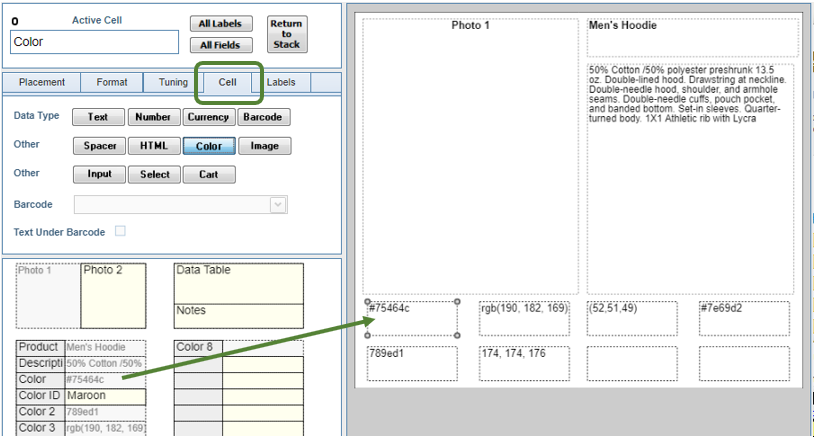Choose the Number data type
Screen dimensions: 814x442
pos(152,117)
